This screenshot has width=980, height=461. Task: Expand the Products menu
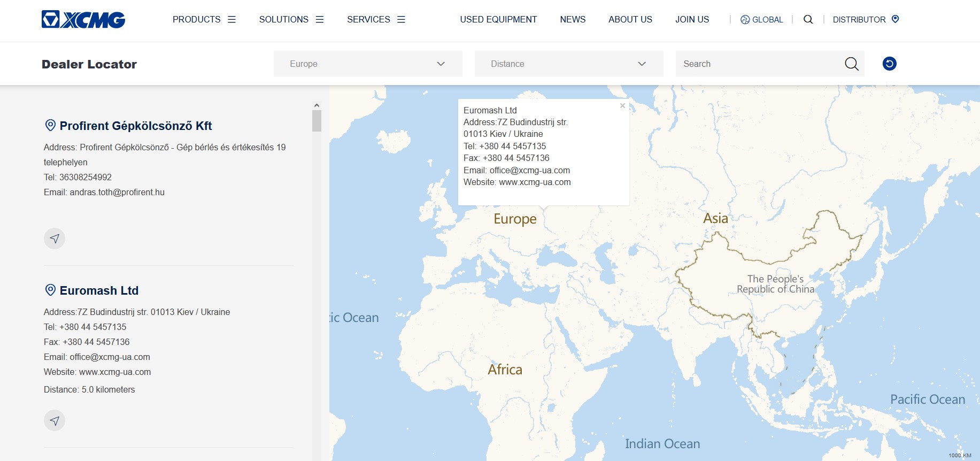click(x=204, y=19)
